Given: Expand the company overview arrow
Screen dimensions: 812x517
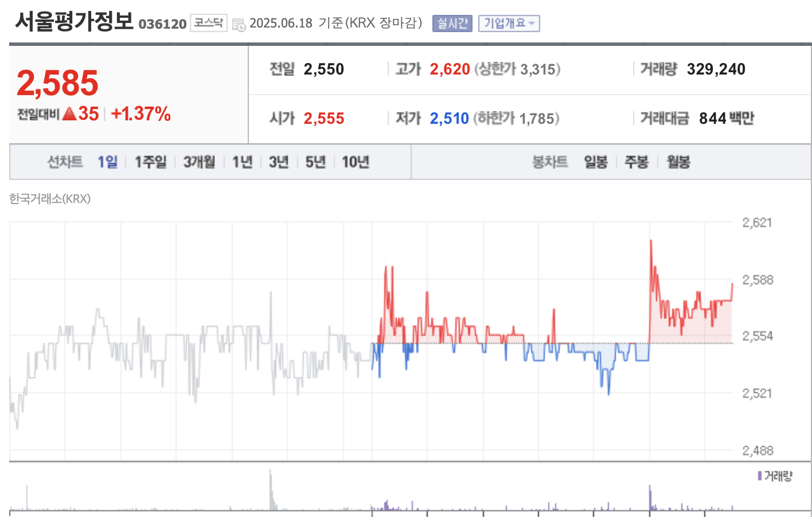Looking at the screenshot, I should pyautogui.click(x=530, y=23).
